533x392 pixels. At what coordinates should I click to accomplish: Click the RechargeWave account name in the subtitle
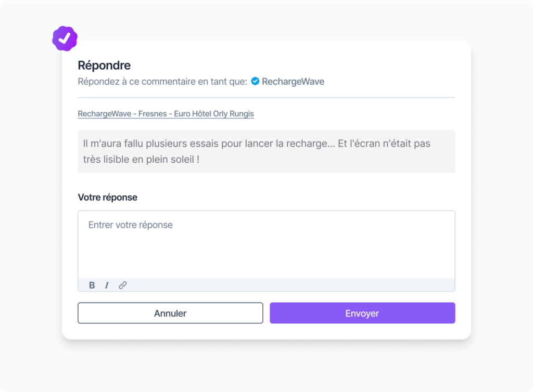coord(293,82)
